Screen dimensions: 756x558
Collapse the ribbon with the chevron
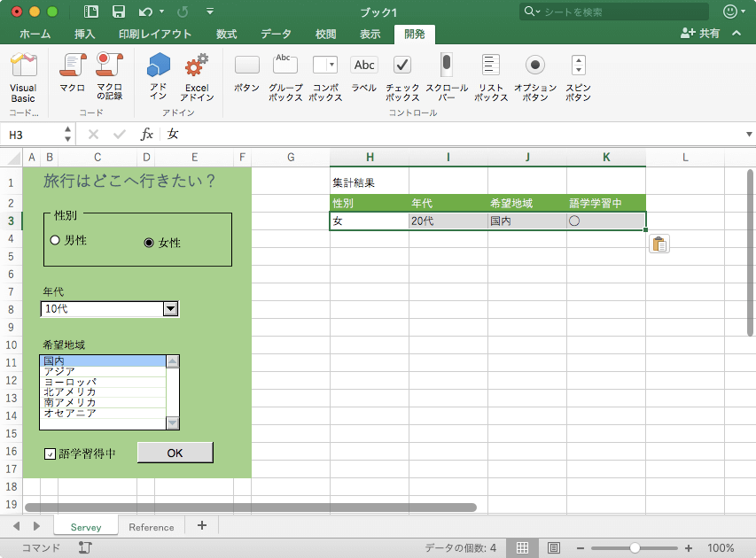(x=737, y=34)
